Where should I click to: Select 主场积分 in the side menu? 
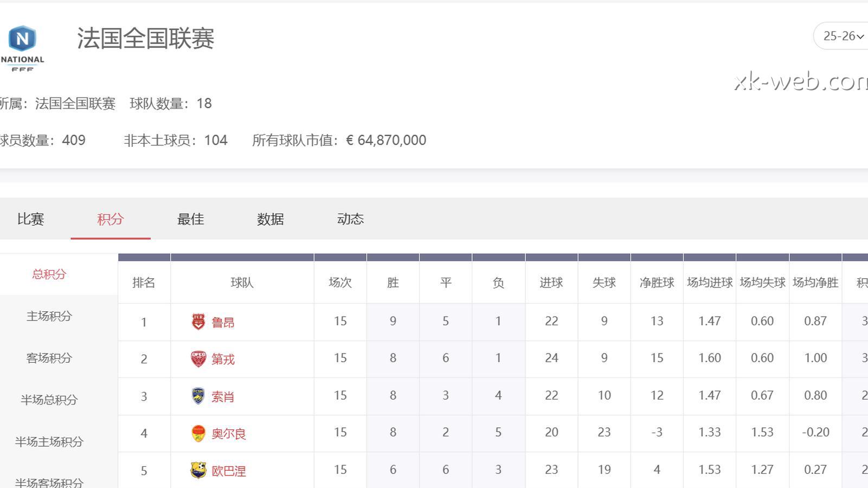49,316
